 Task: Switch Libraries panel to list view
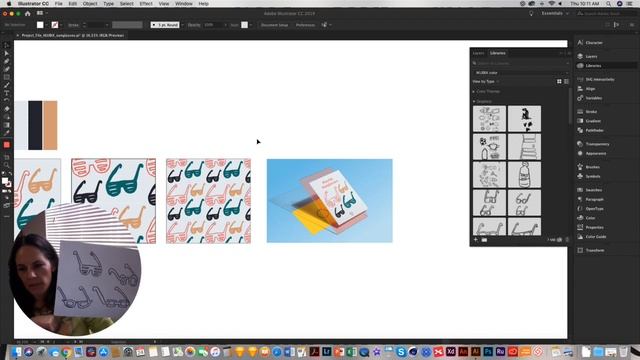click(x=566, y=82)
